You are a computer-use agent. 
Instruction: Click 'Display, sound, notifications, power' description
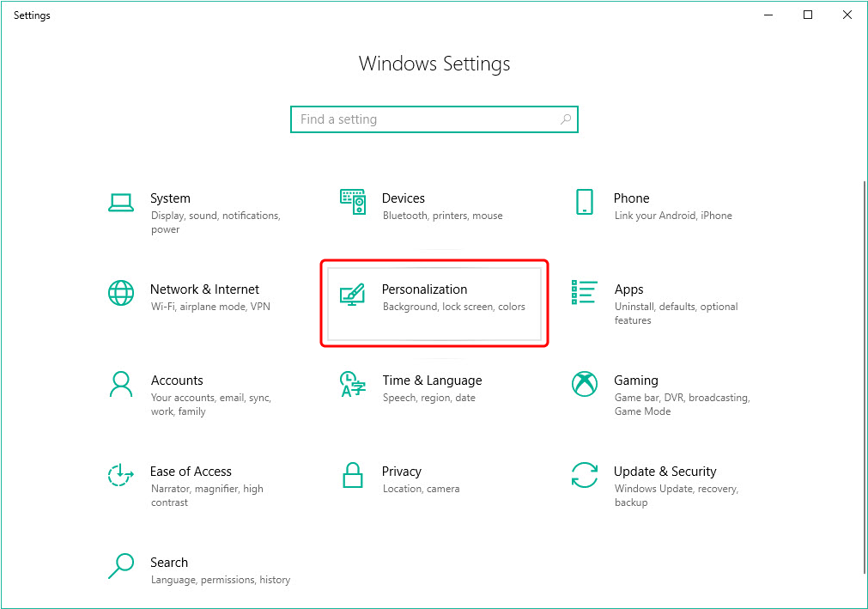[215, 222]
